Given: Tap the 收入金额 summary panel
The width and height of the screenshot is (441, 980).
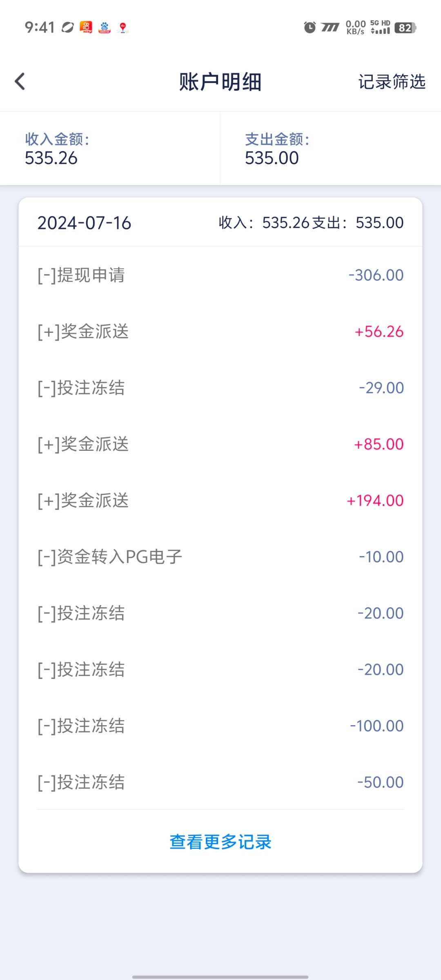Looking at the screenshot, I should pyautogui.click(x=110, y=149).
